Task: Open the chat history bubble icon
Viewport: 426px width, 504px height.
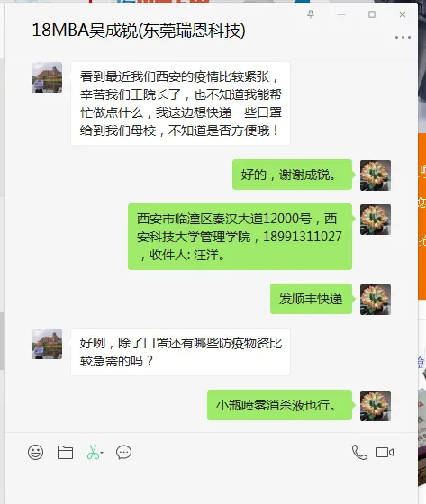Action: click(124, 452)
